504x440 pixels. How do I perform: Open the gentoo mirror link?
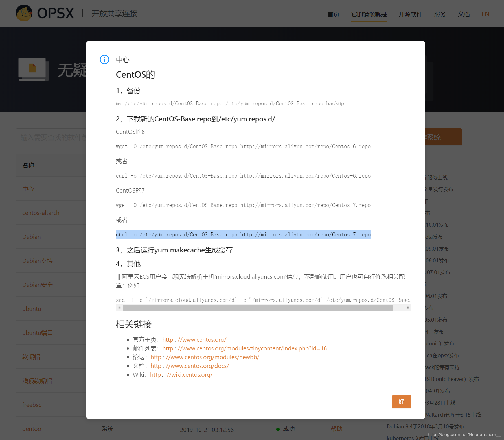click(x=32, y=429)
